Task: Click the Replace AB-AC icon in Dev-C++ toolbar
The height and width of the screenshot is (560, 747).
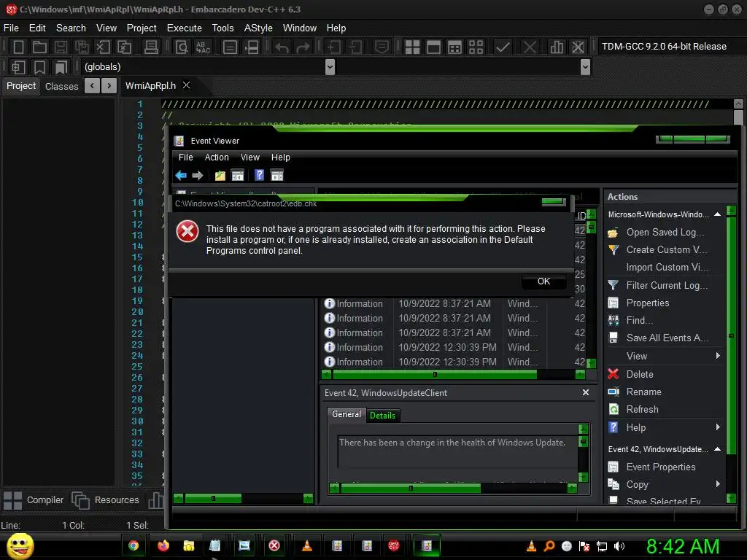Action: tap(203, 47)
